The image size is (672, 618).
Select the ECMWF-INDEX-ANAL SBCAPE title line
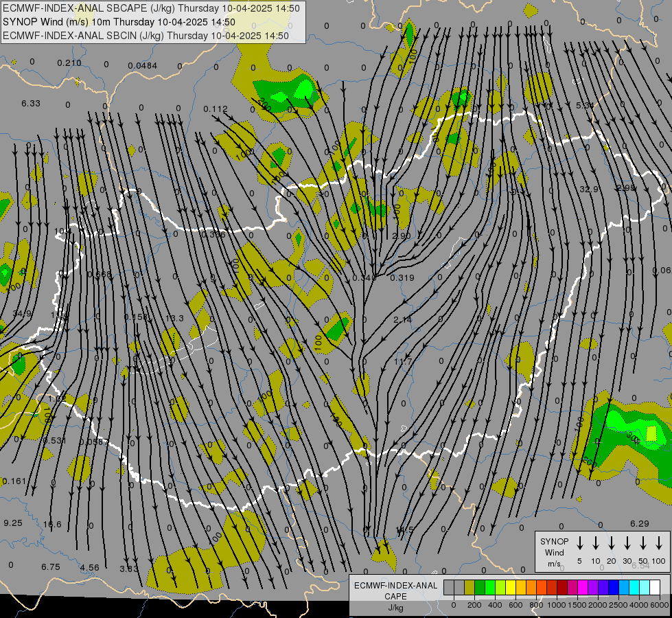(x=151, y=8)
